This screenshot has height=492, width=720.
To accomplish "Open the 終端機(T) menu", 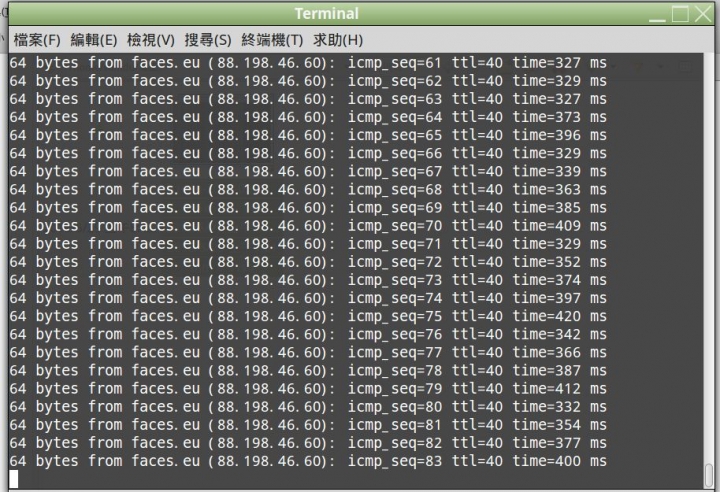I will pos(272,40).
